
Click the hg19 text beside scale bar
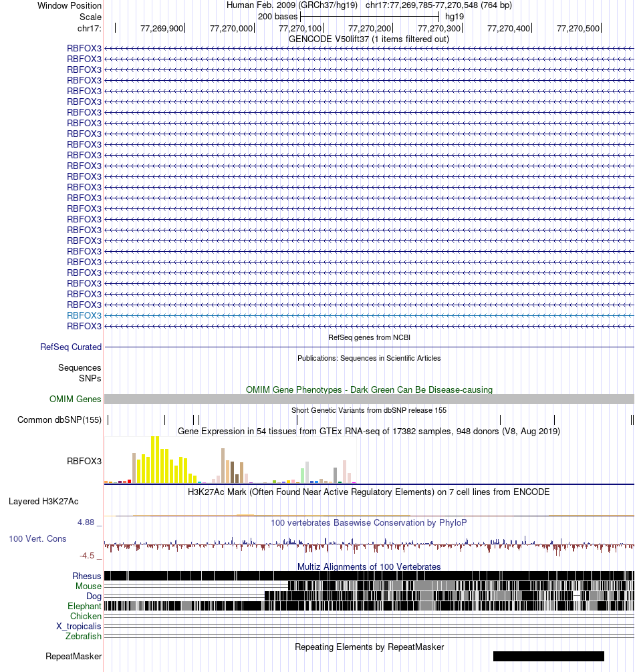pos(455,17)
